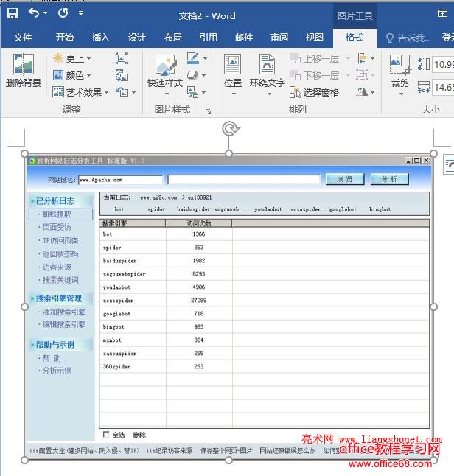
Task: Open the 快速样式 quick styles gallery
Action: point(165,75)
